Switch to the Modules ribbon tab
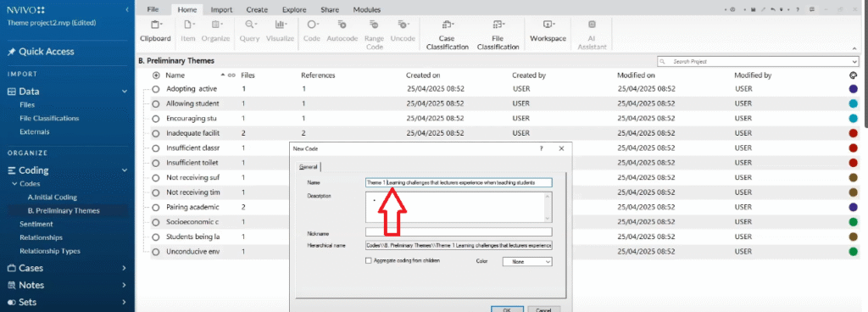This screenshot has width=868, height=312. (x=367, y=10)
